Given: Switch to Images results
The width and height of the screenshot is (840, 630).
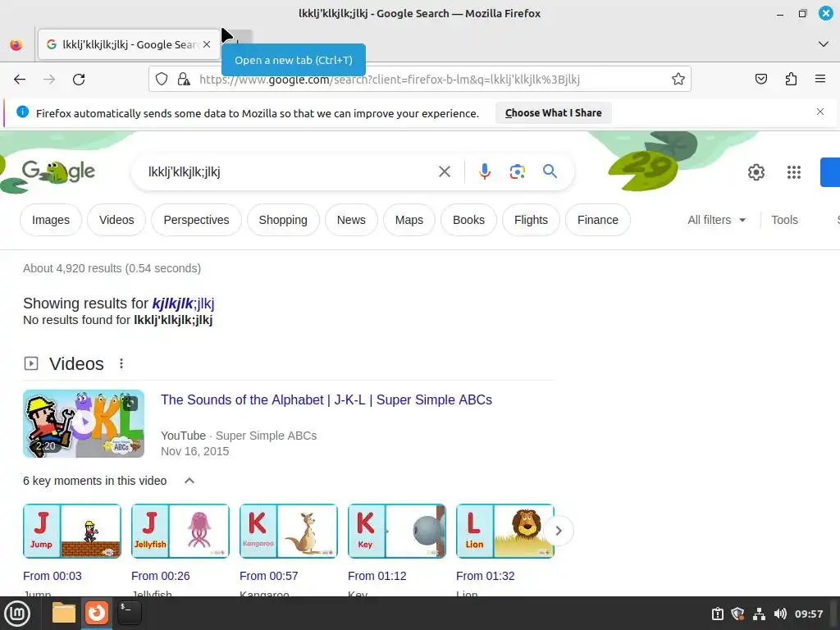Looking at the screenshot, I should pos(51,220).
